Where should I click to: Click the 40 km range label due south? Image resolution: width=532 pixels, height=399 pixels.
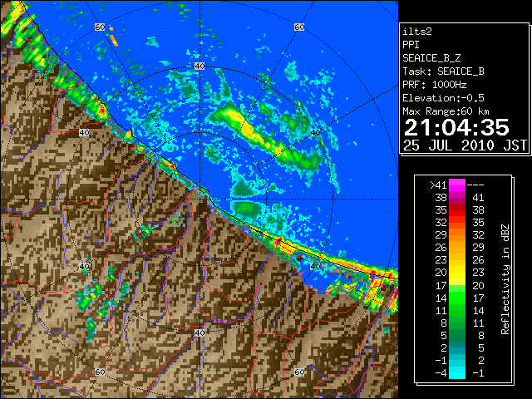point(199,332)
